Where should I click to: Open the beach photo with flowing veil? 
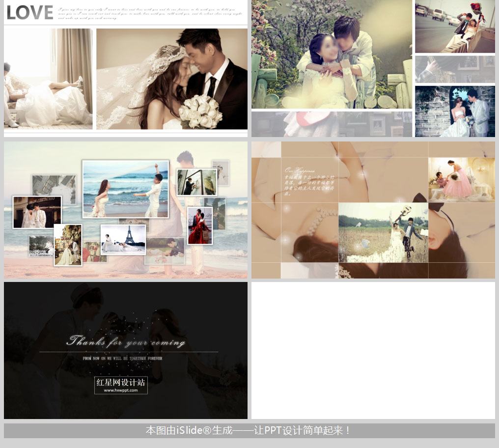[126, 189]
